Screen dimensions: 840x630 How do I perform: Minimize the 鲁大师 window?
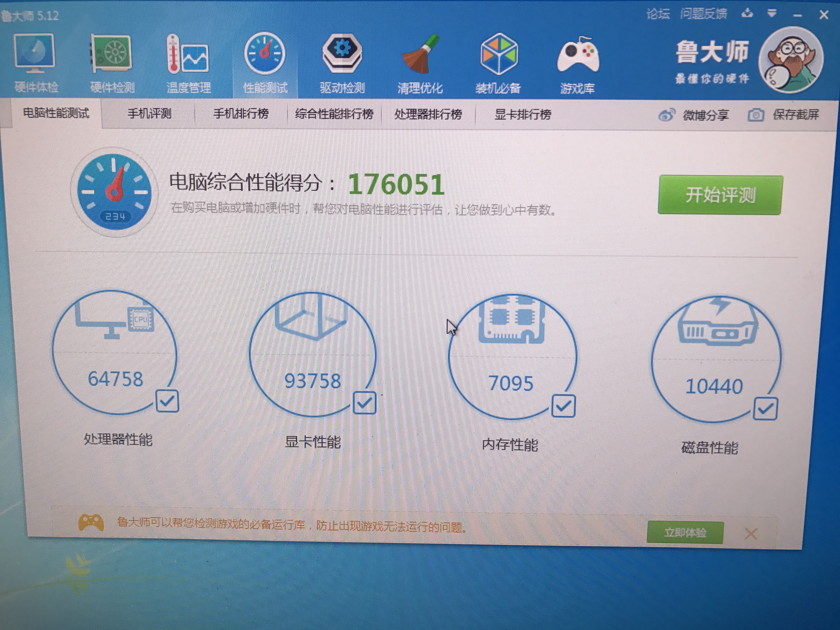797,15
